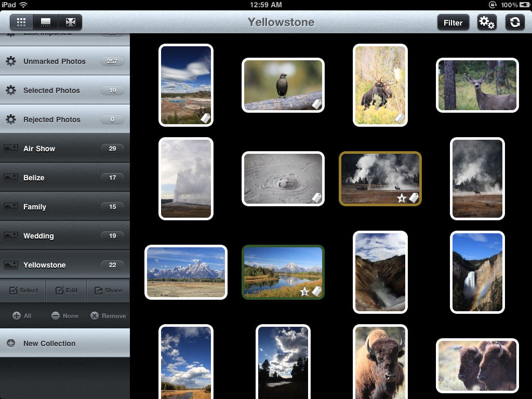Screen dimensions: 532x399
Task: Click the 5-star rating badge on river photo
Action: click(304, 291)
